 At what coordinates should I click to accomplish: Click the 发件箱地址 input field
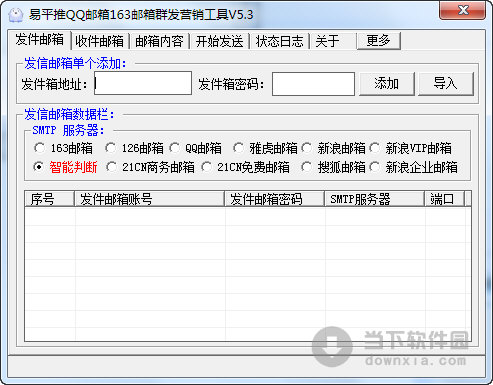[143, 83]
